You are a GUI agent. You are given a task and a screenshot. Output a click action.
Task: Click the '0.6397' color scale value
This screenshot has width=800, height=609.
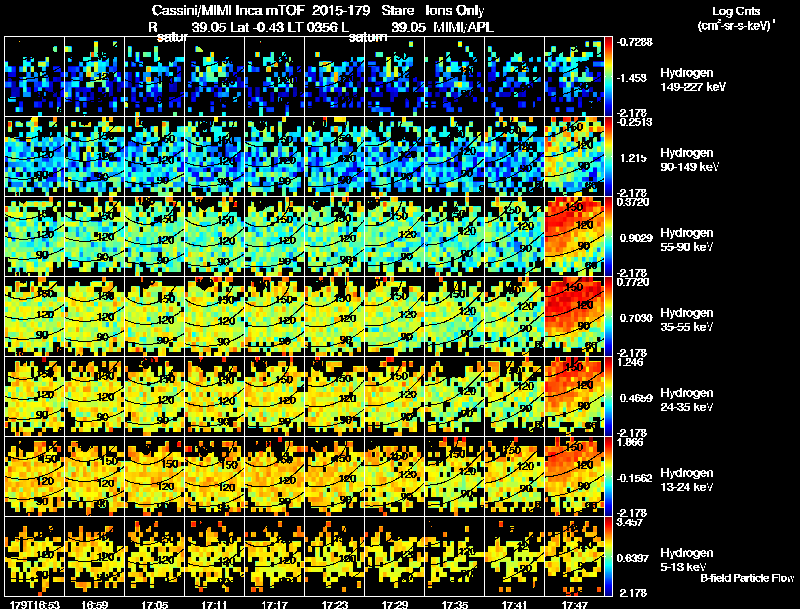(632, 559)
